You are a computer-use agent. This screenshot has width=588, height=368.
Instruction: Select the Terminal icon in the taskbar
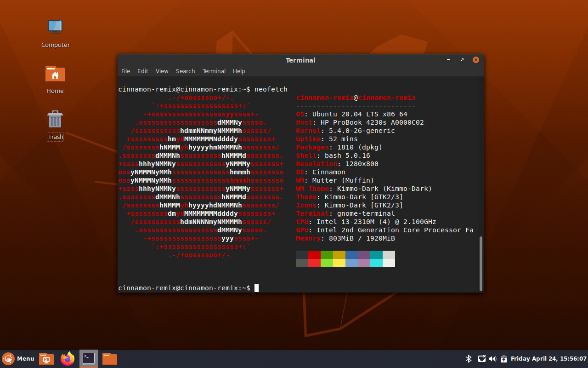click(x=88, y=358)
